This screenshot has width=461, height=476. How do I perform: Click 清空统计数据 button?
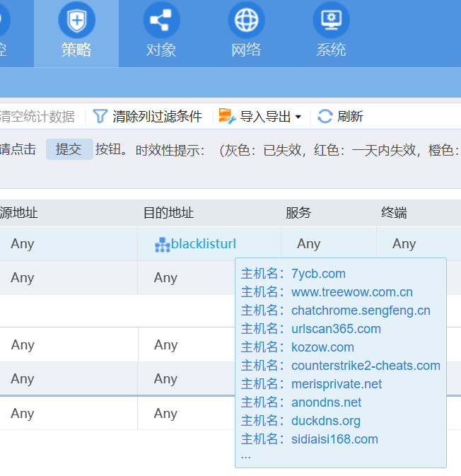37,117
